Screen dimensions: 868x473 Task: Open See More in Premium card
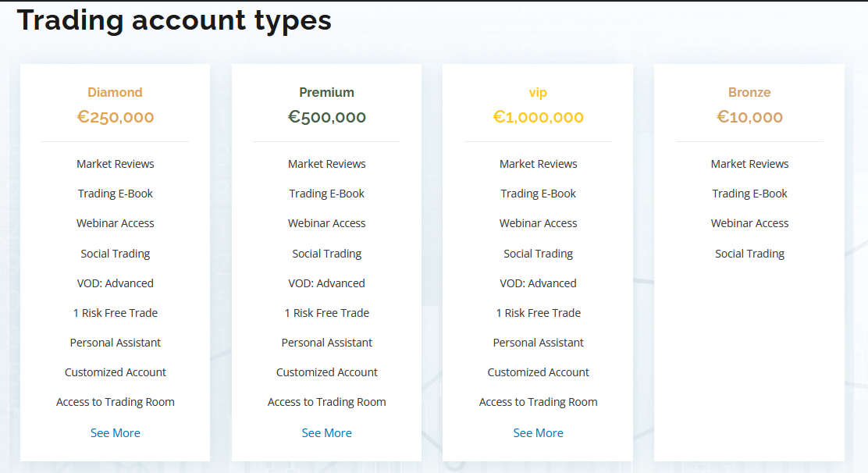326,432
